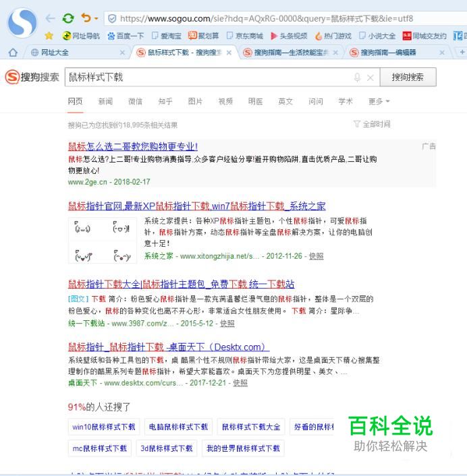Open 京东商城 bookmark
This screenshot has height=476, width=467.
tap(245, 36)
